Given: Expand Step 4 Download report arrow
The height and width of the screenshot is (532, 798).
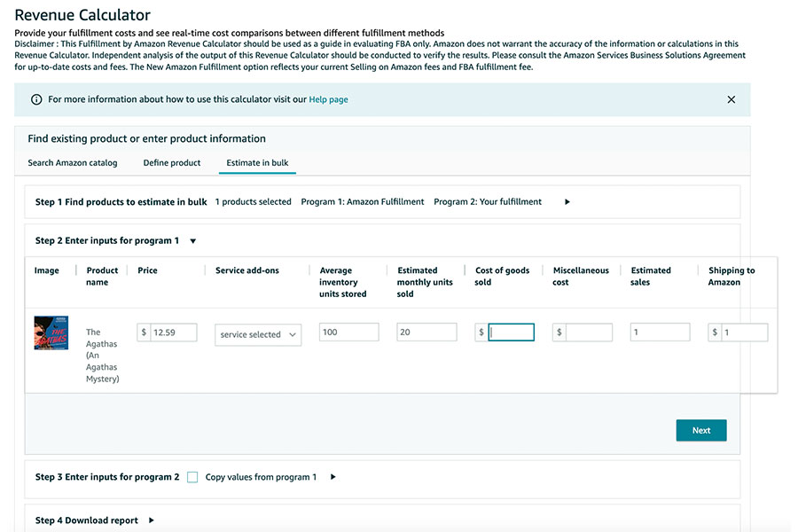Looking at the screenshot, I should tap(151, 520).
